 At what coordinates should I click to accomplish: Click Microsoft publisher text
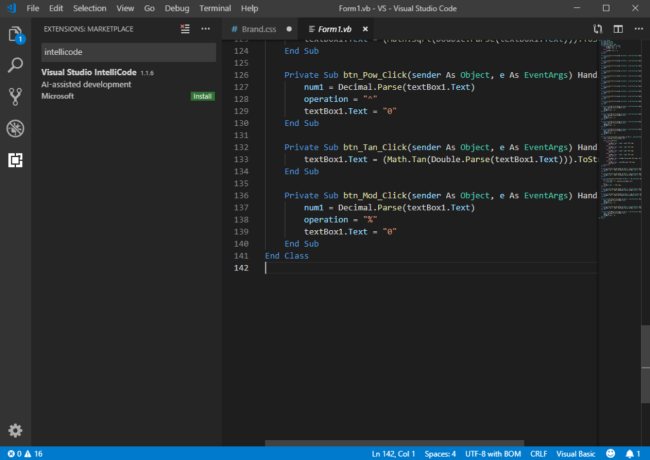(58, 96)
